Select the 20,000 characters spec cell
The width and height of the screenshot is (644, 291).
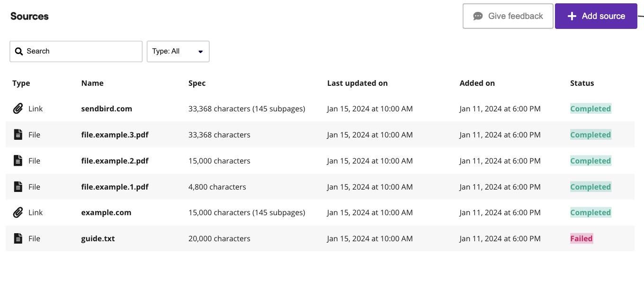pyautogui.click(x=219, y=238)
